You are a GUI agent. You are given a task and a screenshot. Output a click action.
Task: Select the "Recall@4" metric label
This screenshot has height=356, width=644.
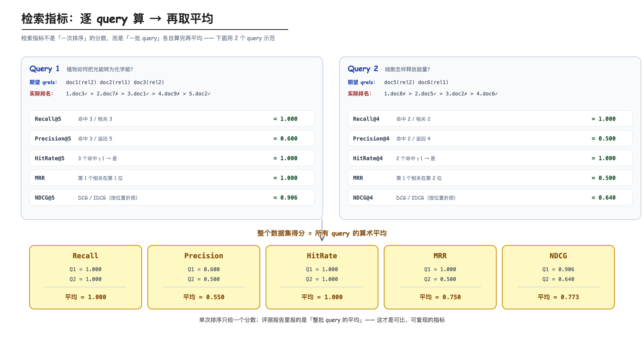366,119
